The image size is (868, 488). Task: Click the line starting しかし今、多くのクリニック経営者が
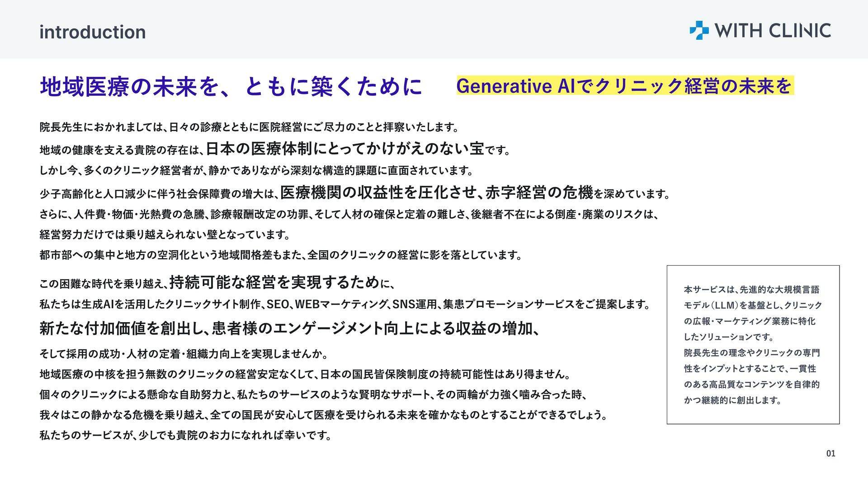[x=256, y=171]
